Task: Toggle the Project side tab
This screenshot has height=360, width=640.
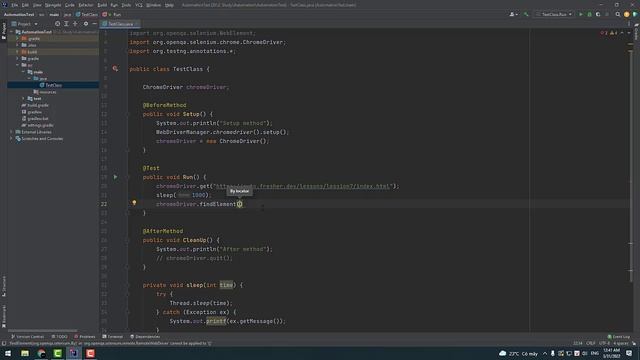Action: [x=4, y=31]
